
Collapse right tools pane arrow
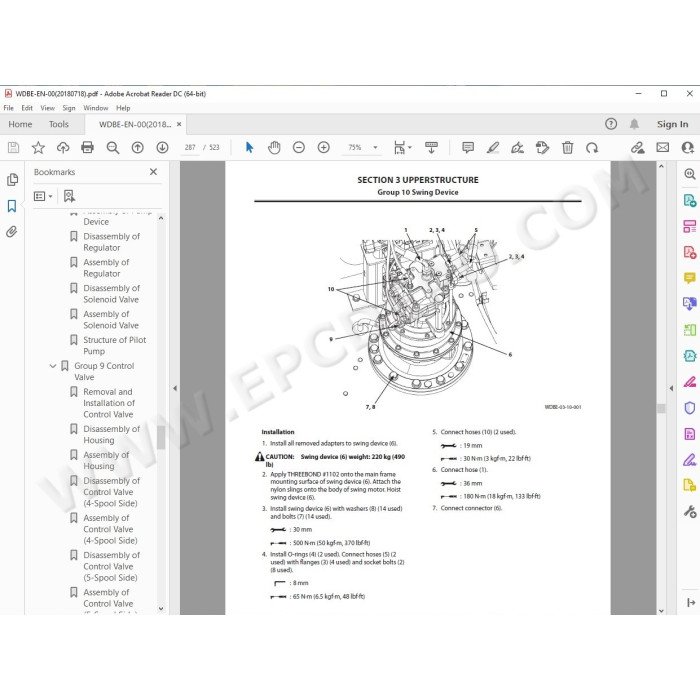tap(671, 388)
